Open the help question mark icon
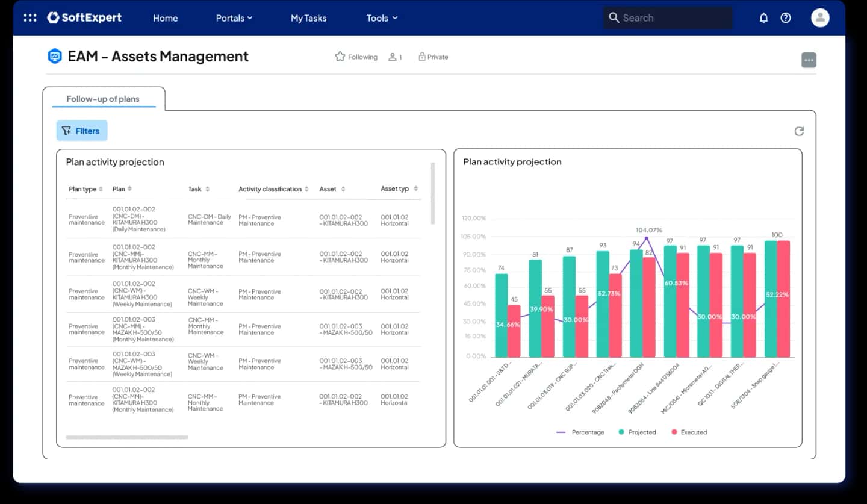867x504 pixels. pos(786,18)
